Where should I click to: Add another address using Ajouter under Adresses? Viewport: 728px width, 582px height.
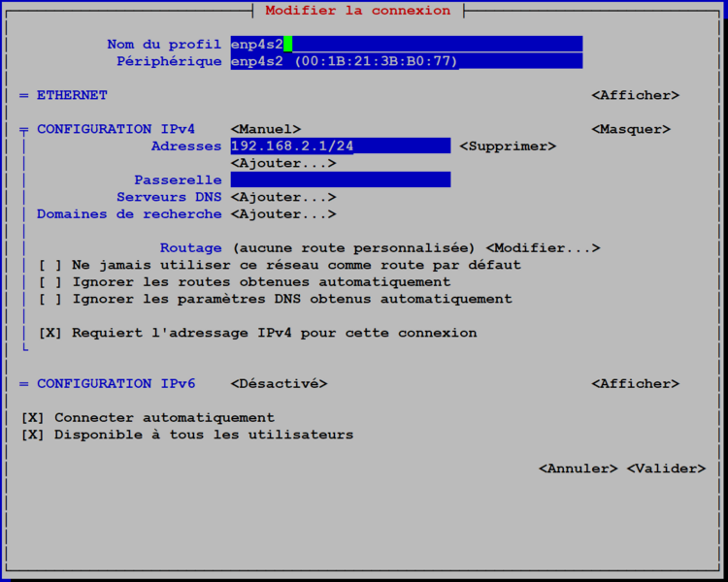283,163
